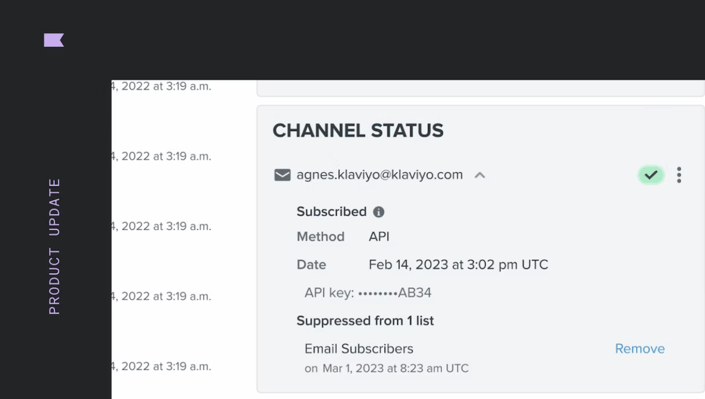Image resolution: width=705 pixels, height=399 pixels.
Task: Click the Mar 1, 2023 suppression date
Action: pyautogui.click(x=395, y=368)
